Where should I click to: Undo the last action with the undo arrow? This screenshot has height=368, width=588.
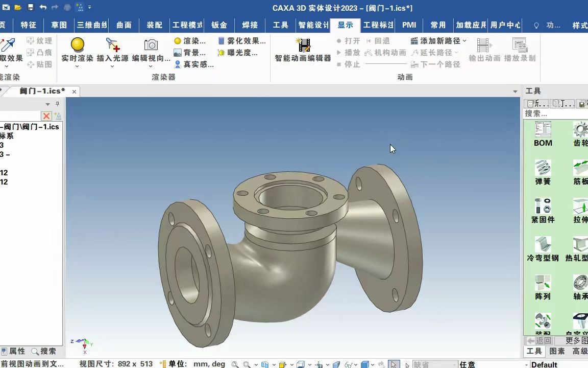(43, 7)
